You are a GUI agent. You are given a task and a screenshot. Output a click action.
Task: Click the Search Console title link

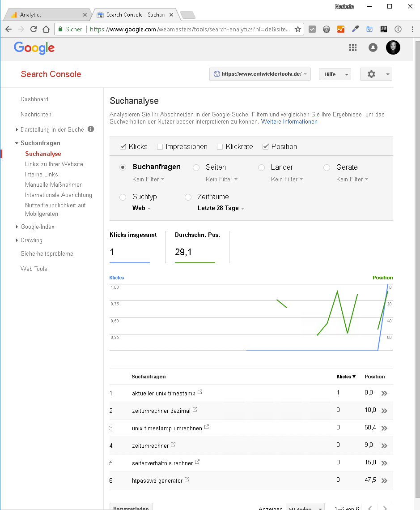(51, 74)
